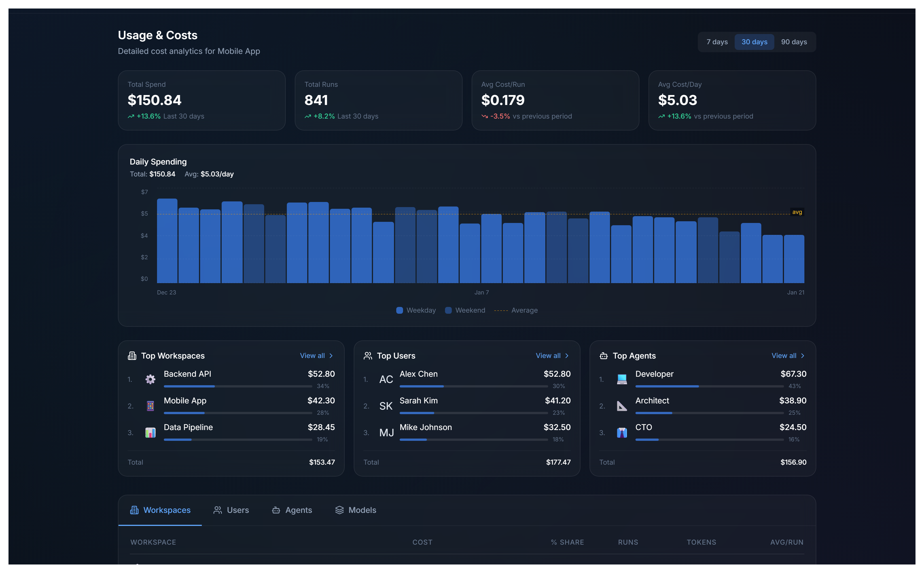924x573 pixels.
Task: Click the Backend API workspace gear icon
Action: point(150,379)
